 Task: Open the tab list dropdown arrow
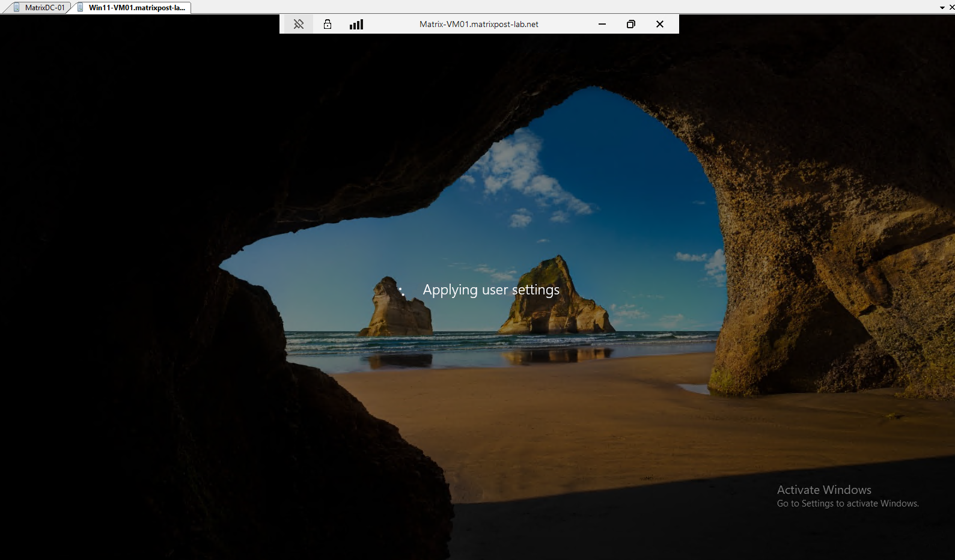(942, 8)
